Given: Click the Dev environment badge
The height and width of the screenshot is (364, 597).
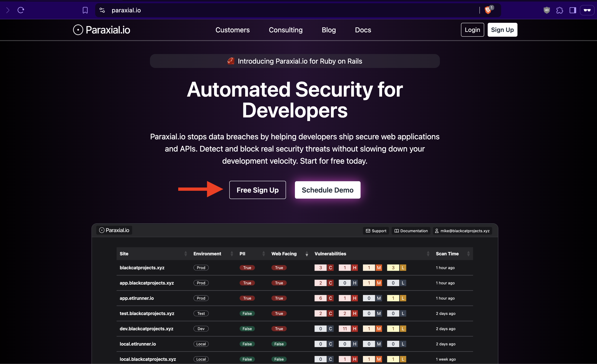Looking at the screenshot, I should click(201, 329).
